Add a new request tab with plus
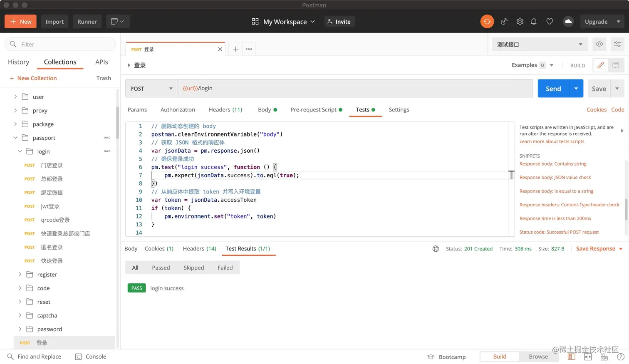 (x=235, y=49)
